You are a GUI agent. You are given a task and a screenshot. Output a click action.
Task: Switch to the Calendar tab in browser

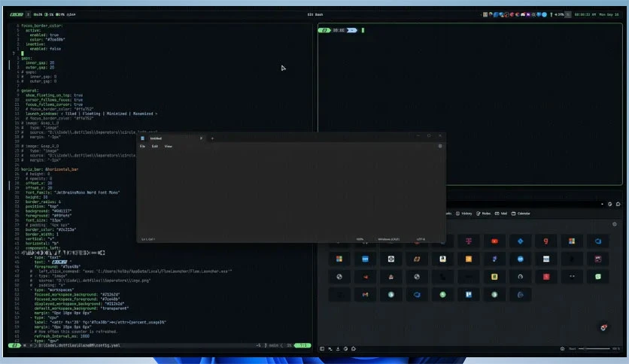[x=521, y=214]
